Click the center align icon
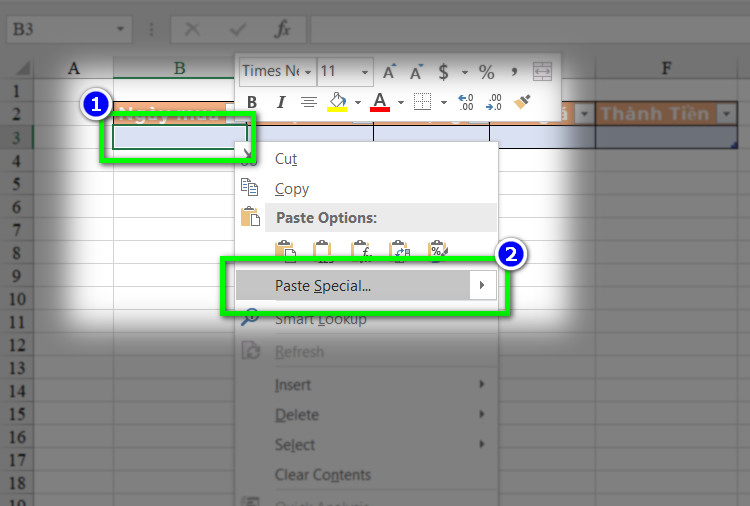The height and width of the screenshot is (506, 750). pos(309,102)
